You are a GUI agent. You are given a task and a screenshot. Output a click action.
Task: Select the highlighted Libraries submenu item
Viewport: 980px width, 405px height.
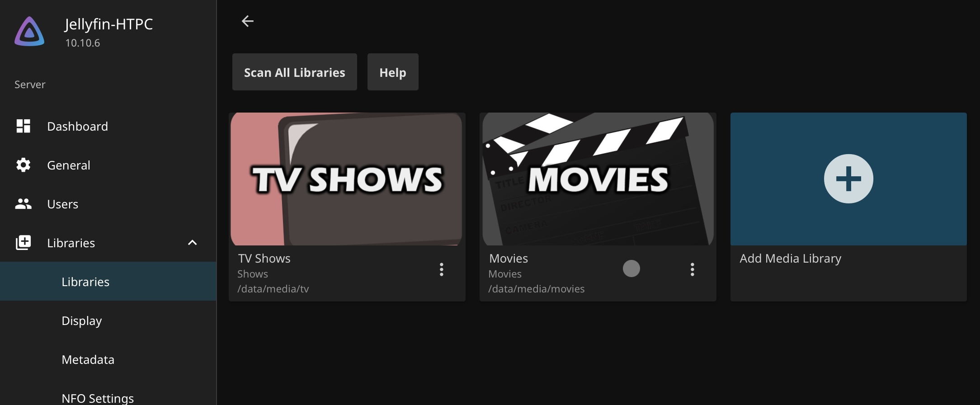tap(85, 282)
